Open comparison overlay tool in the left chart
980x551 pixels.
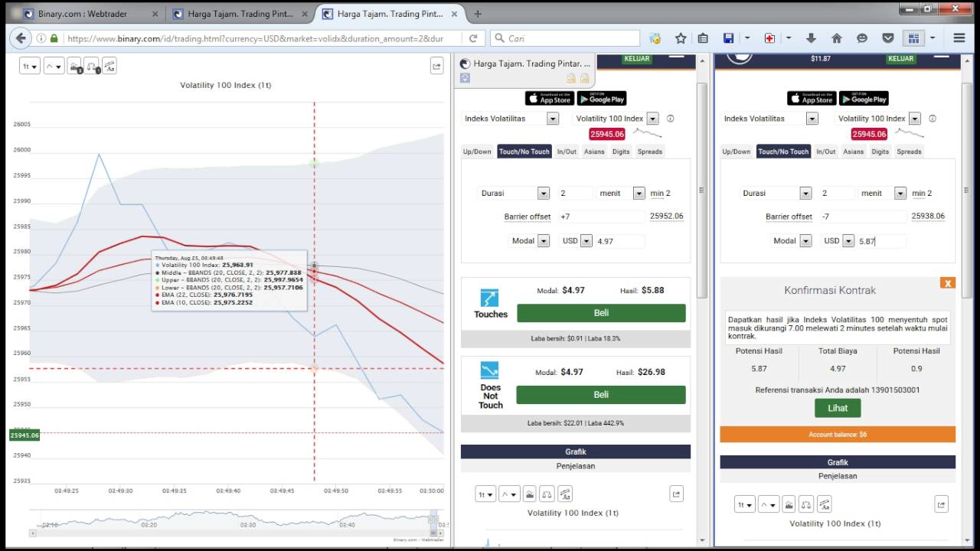pos(92,67)
